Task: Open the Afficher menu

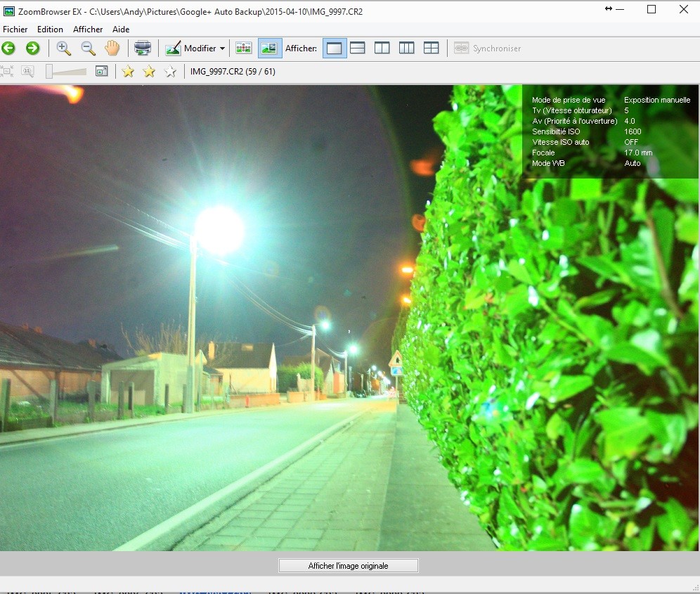Action: tap(88, 30)
